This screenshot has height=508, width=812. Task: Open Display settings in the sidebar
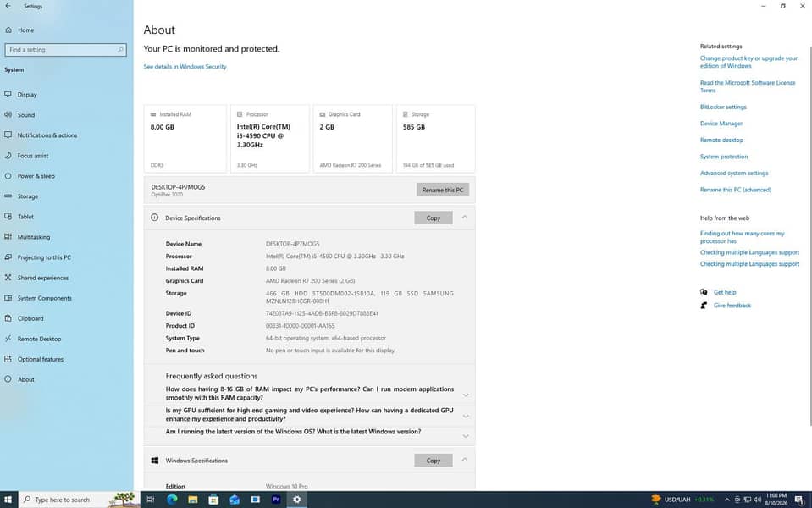click(27, 95)
